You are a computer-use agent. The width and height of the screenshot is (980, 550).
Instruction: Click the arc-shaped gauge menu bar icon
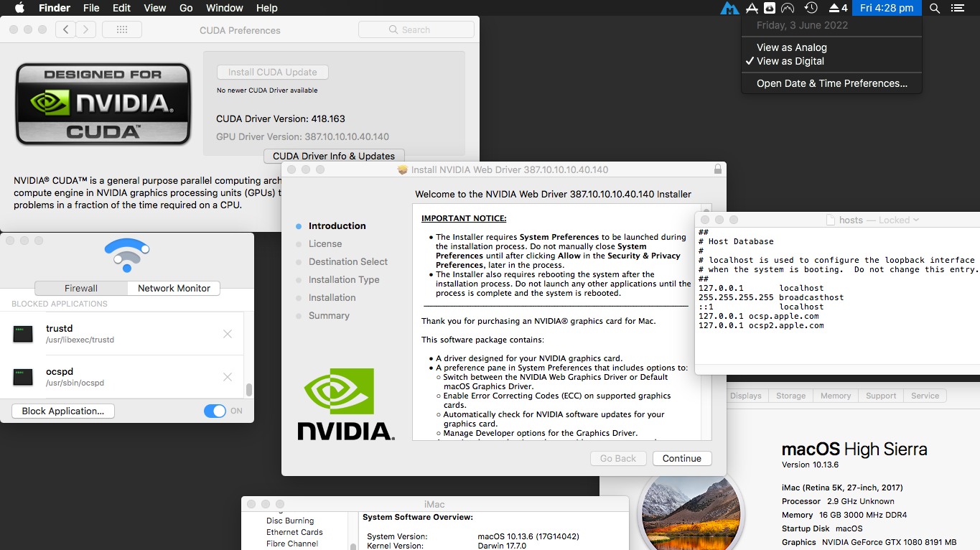pyautogui.click(x=788, y=8)
